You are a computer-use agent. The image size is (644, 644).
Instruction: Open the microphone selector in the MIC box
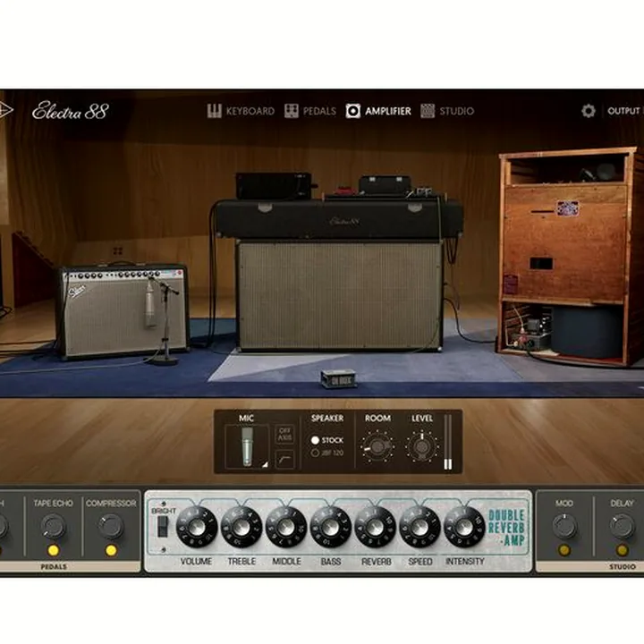[x=247, y=446]
